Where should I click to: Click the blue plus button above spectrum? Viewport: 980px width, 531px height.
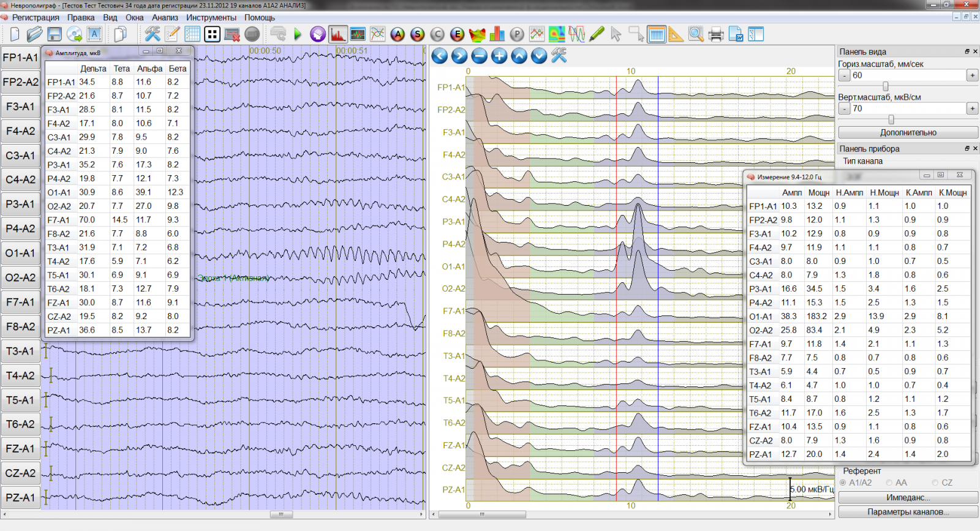click(x=499, y=56)
